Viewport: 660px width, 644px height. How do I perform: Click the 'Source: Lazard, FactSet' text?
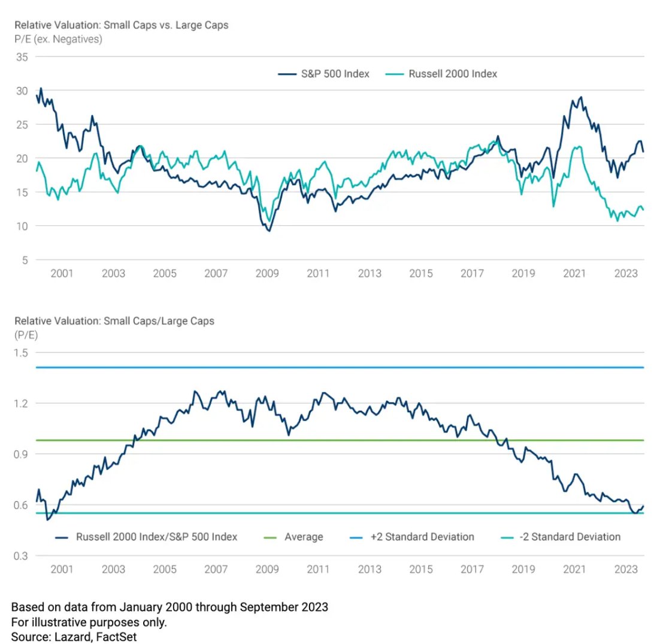click(74, 637)
